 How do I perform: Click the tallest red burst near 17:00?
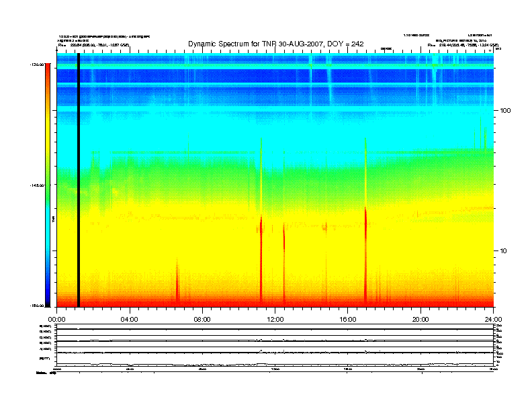point(365,255)
